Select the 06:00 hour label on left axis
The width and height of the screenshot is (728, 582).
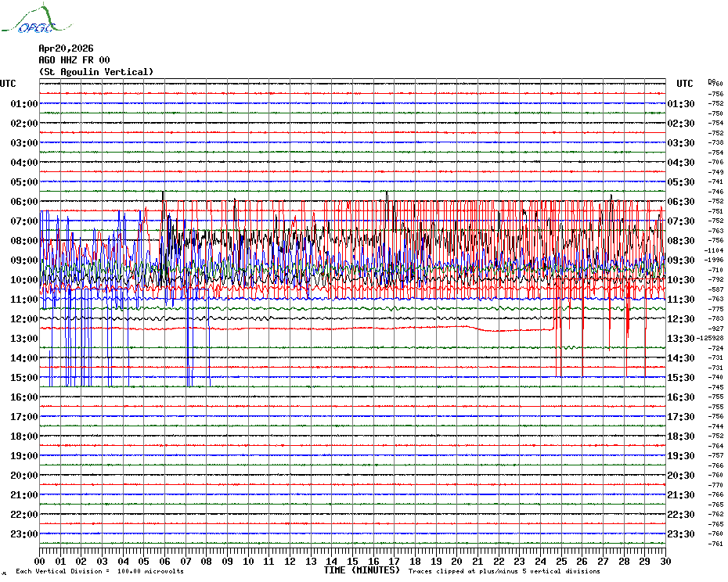coord(24,202)
